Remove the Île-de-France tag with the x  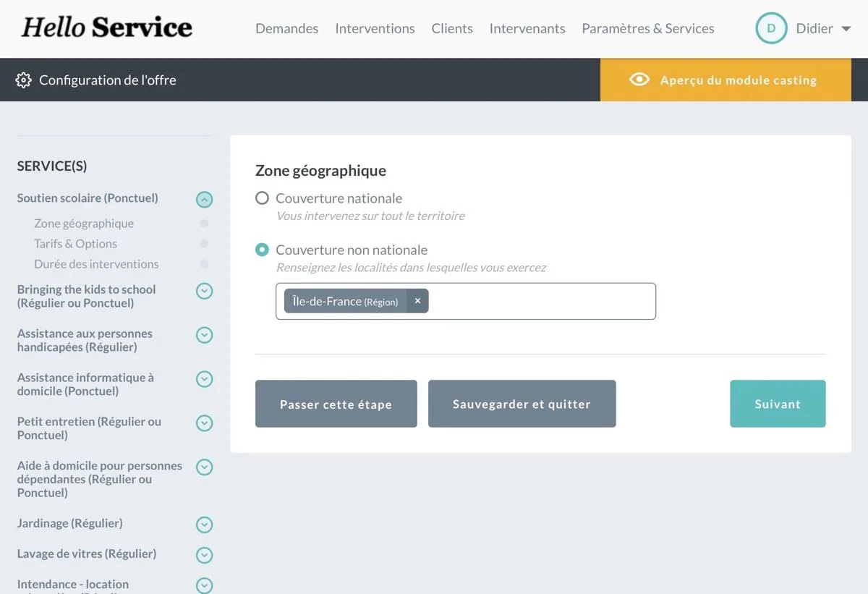[x=417, y=301]
